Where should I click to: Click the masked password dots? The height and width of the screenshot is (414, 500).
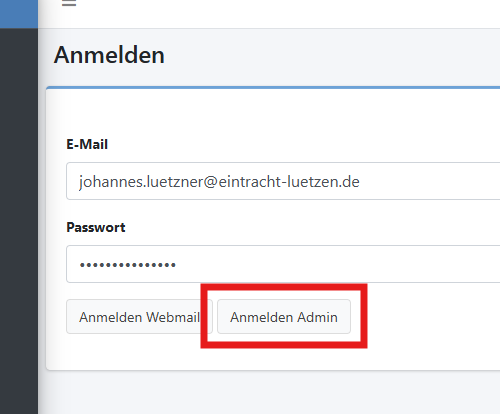click(x=128, y=265)
